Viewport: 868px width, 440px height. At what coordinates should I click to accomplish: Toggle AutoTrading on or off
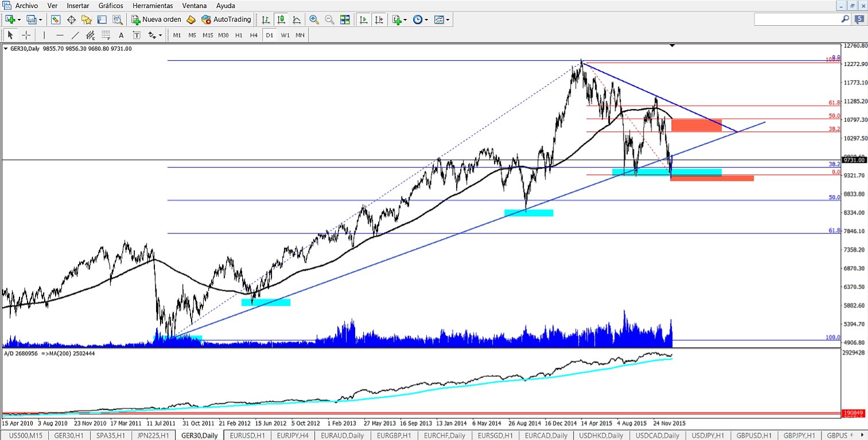coord(228,19)
